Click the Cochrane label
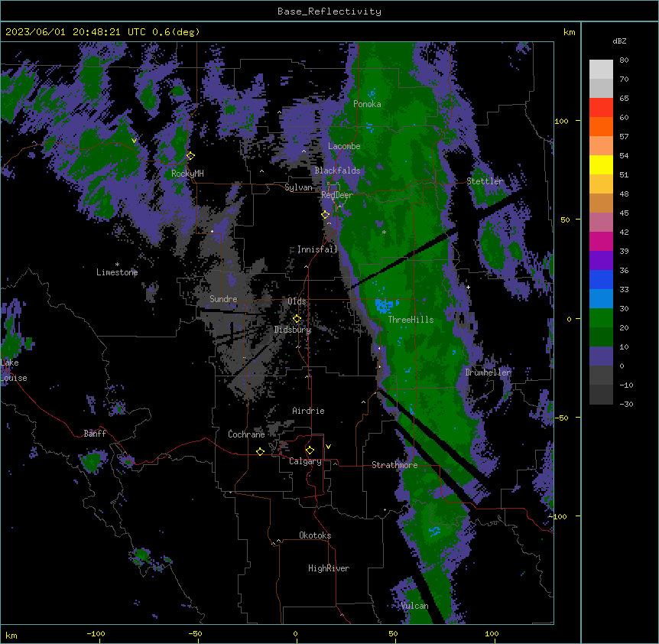This screenshot has width=659, height=644. (246, 434)
